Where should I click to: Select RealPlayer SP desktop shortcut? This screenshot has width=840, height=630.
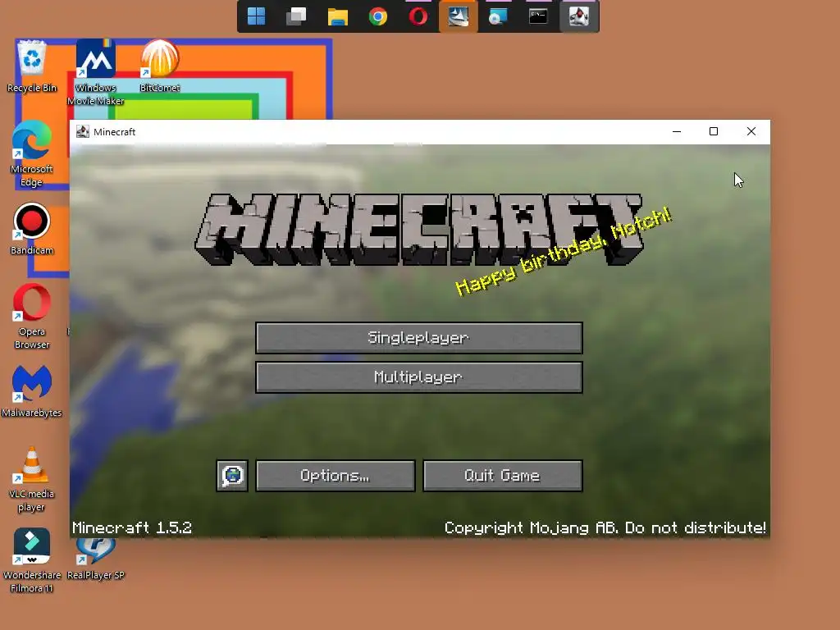(x=96, y=560)
